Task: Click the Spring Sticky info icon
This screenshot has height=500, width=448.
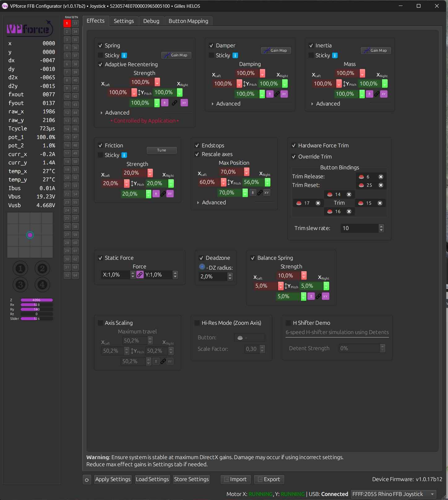Action: pos(124,55)
